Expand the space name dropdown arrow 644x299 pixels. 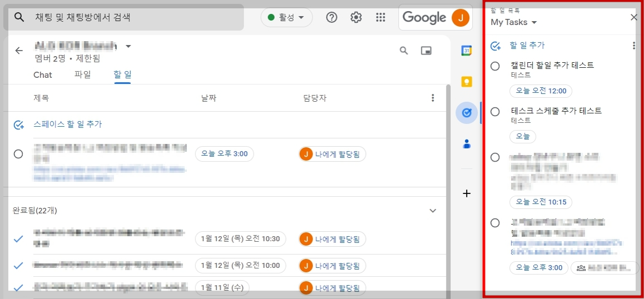[128, 46]
